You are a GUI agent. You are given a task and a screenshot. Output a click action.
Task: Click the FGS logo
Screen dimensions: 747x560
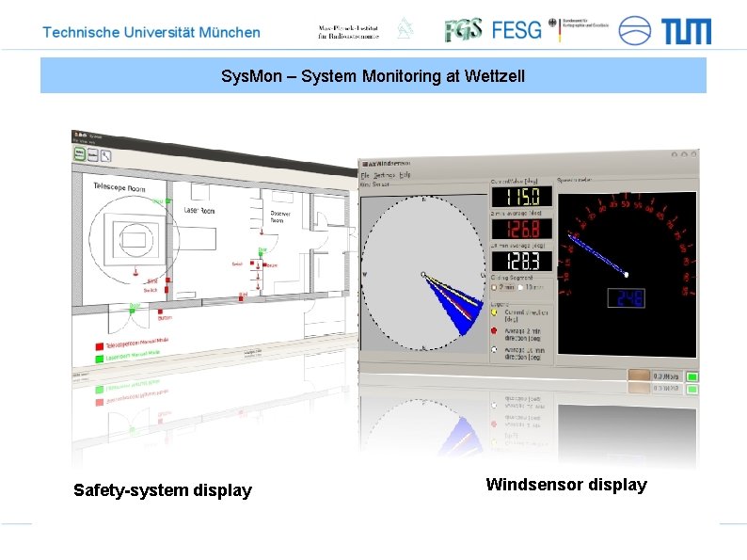(x=463, y=29)
